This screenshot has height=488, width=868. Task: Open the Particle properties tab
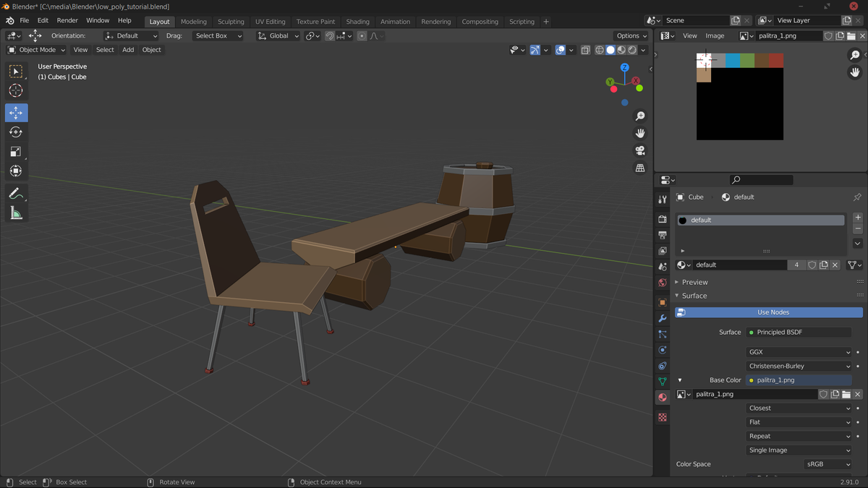point(662,334)
